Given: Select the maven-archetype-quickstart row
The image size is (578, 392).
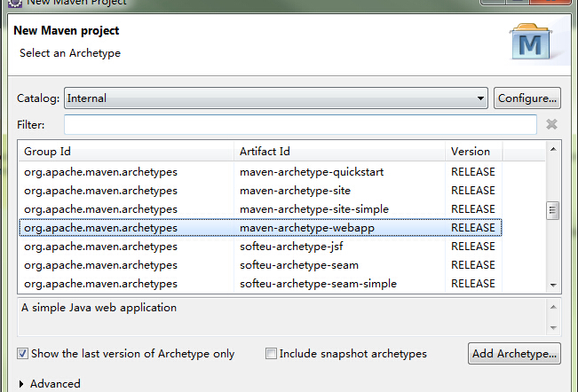Looking at the screenshot, I should click(x=260, y=172).
